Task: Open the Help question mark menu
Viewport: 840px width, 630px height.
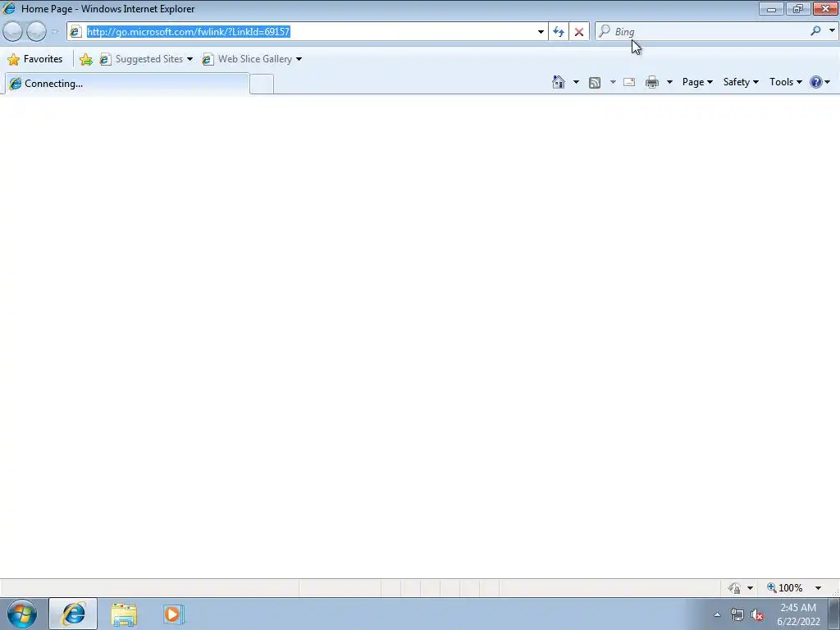Action: pos(820,82)
